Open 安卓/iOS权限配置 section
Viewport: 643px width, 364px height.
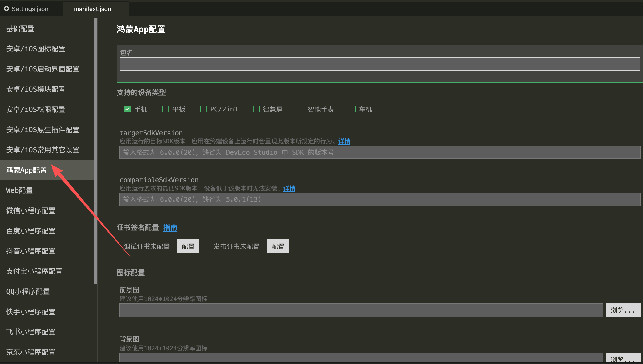(47, 110)
